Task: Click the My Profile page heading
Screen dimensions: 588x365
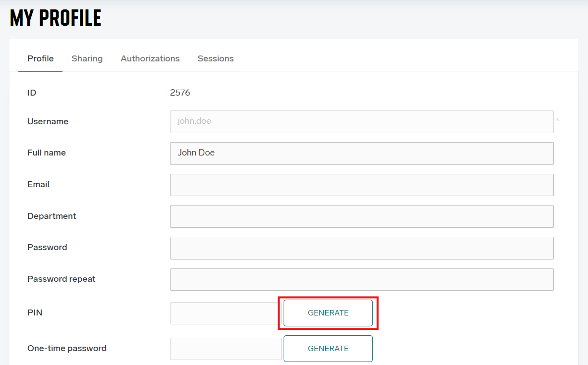Action: tap(56, 18)
